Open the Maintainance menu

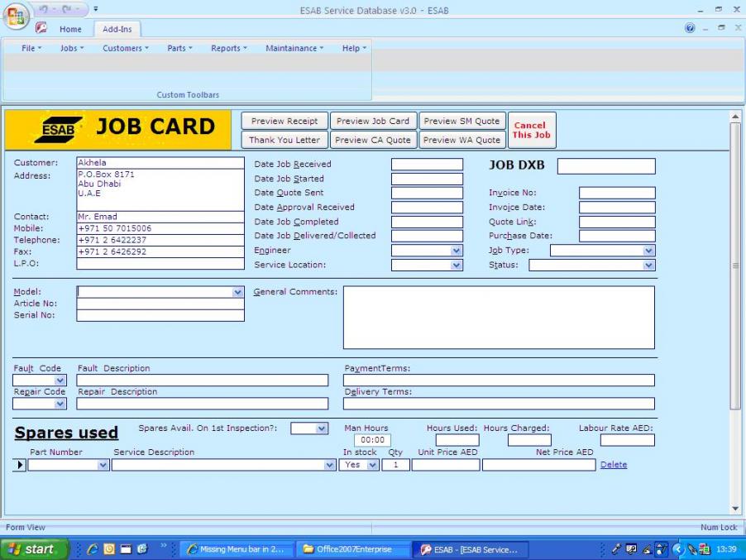pyautogui.click(x=294, y=48)
